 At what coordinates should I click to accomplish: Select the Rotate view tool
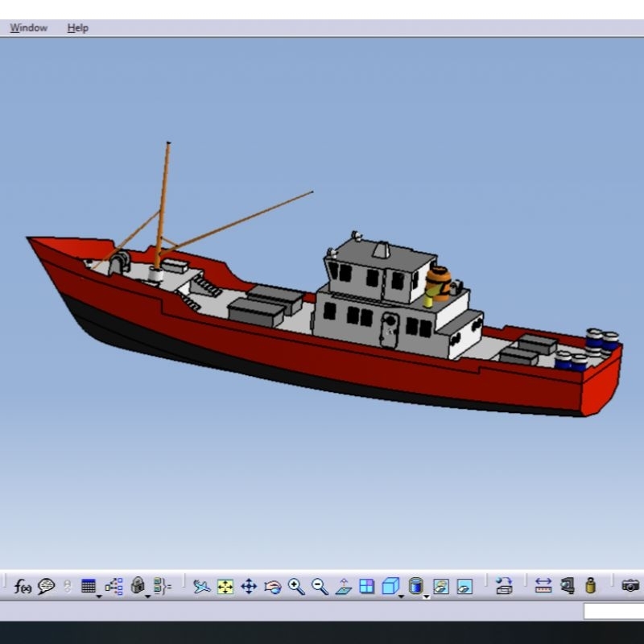(x=273, y=587)
